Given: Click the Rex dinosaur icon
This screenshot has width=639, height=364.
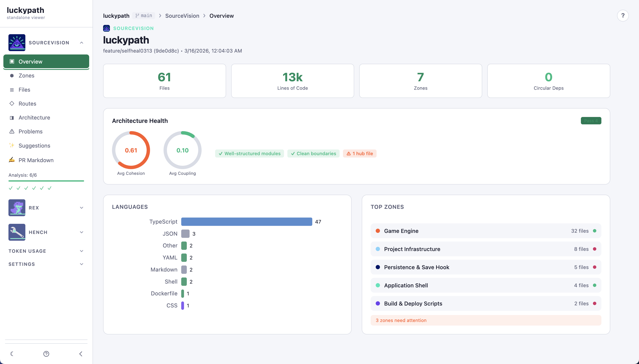Looking at the screenshot, I should (x=17, y=208).
